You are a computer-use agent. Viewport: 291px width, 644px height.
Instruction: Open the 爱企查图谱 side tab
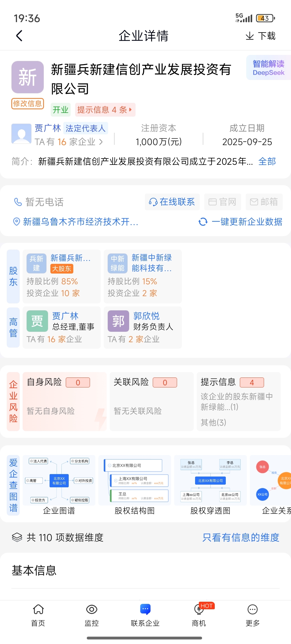[13, 485]
